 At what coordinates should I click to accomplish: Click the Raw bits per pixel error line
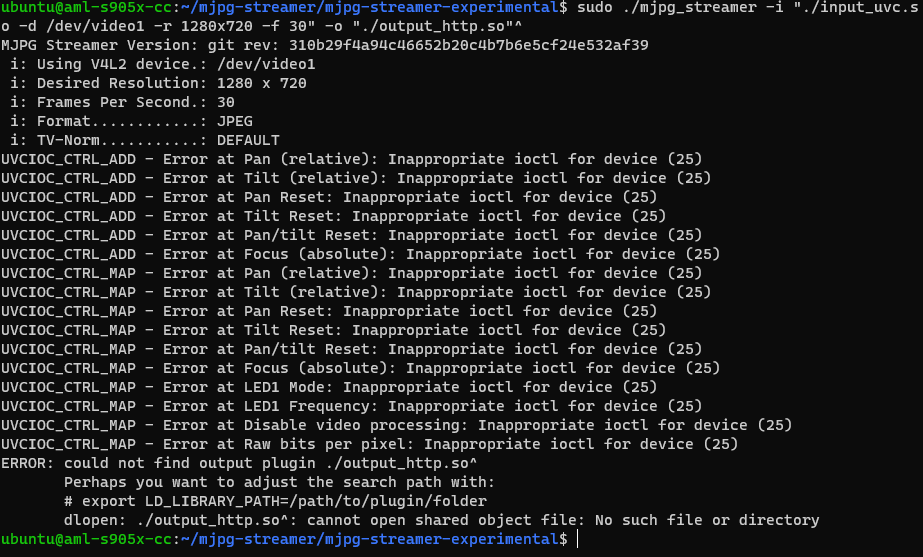pos(370,444)
